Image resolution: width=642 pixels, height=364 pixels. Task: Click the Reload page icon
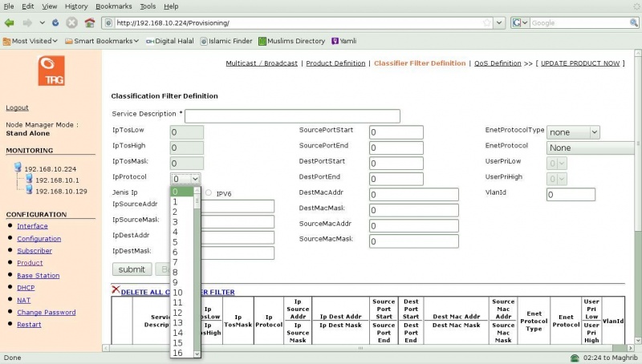click(55, 23)
